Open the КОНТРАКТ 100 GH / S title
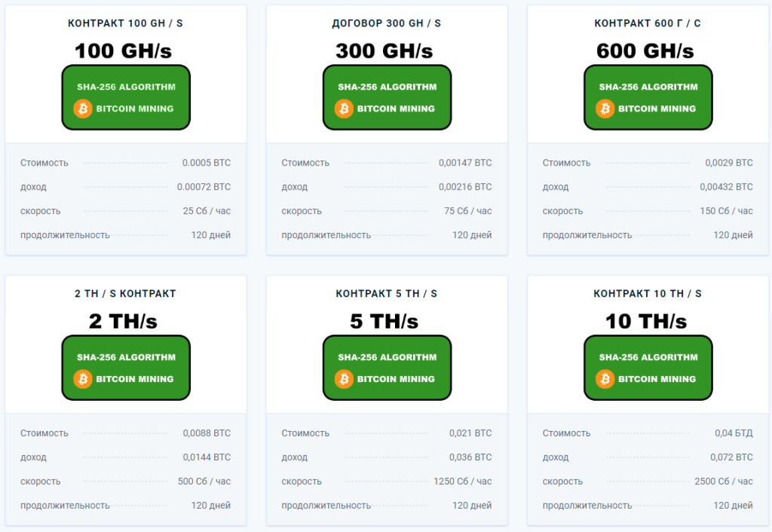This screenshot has height=532, width=772. [x=125, y=23]
